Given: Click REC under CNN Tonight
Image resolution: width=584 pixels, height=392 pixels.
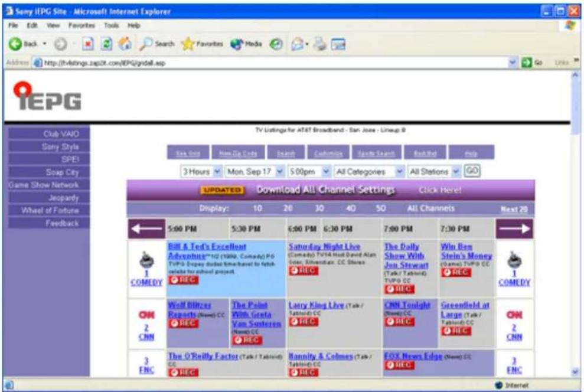Looking at the screenshot, I should click(400, 322).
